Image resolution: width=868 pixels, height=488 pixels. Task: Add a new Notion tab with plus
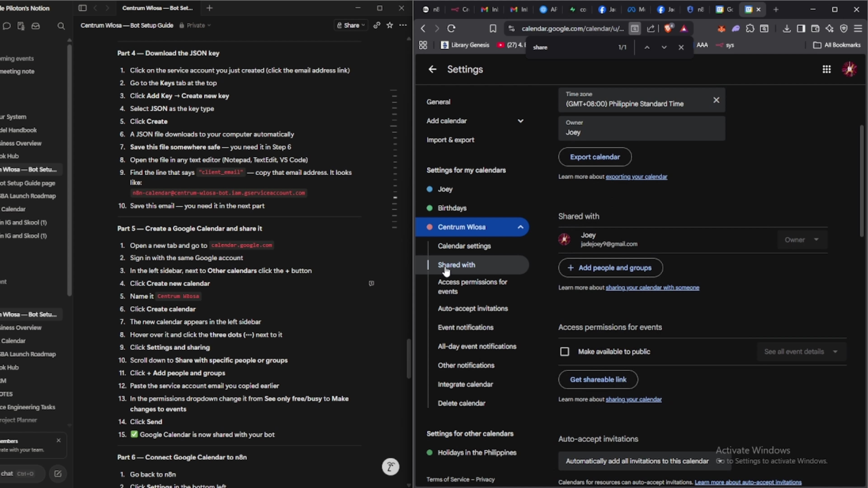[x=210, y=8]
